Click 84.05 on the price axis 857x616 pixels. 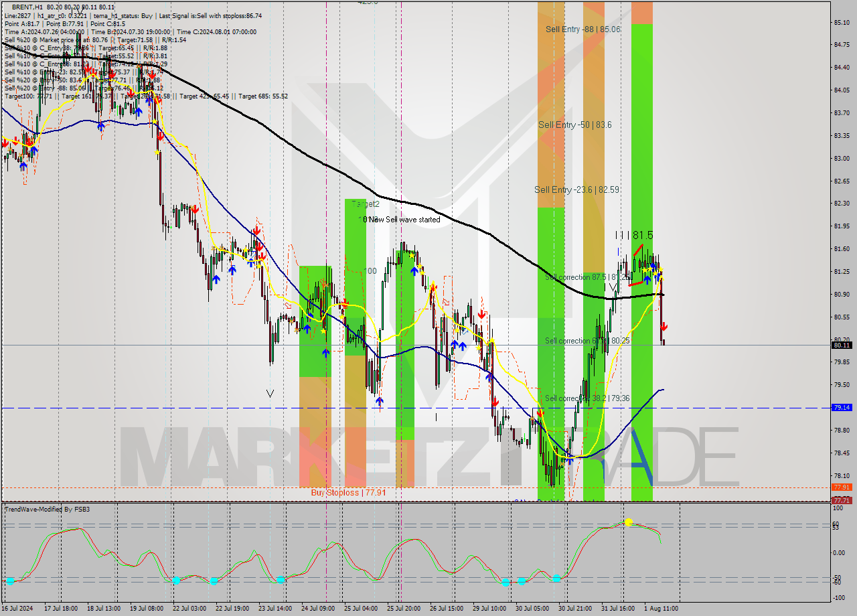point(842,90)
